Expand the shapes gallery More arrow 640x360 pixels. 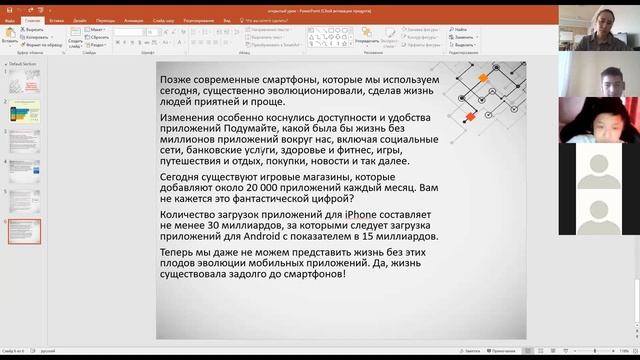[351, 44]
